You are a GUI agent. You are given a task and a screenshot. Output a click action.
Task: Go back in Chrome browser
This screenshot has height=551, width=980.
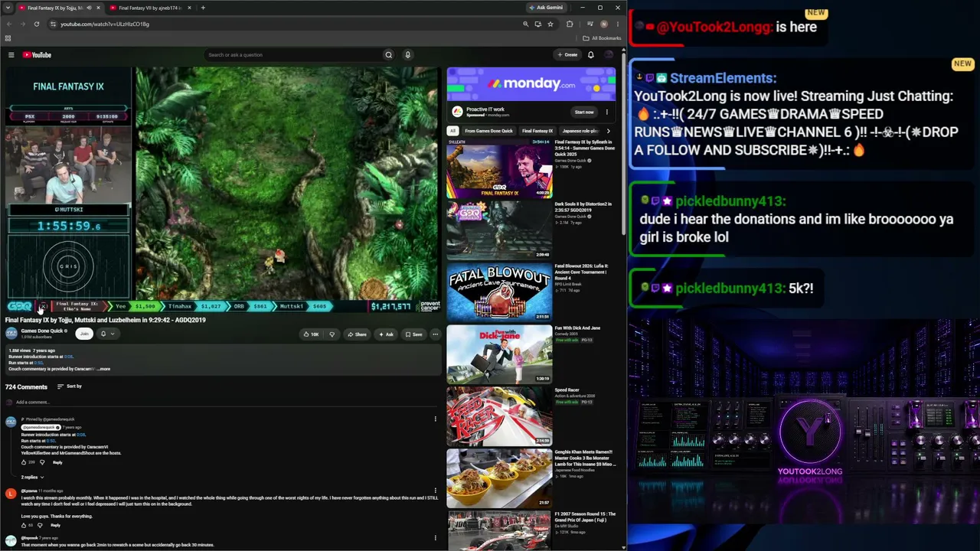point(9,24)
